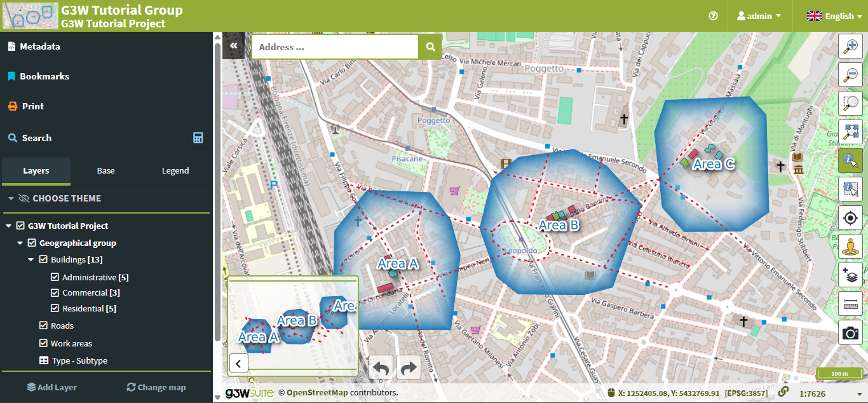Open the help question mark icon

(x=713, y=16)
